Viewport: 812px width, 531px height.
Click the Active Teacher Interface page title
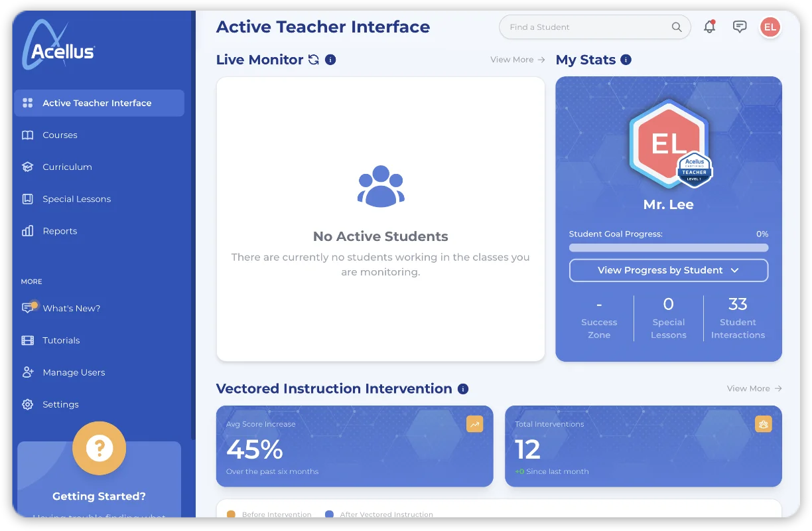click(x=323, y=27)
